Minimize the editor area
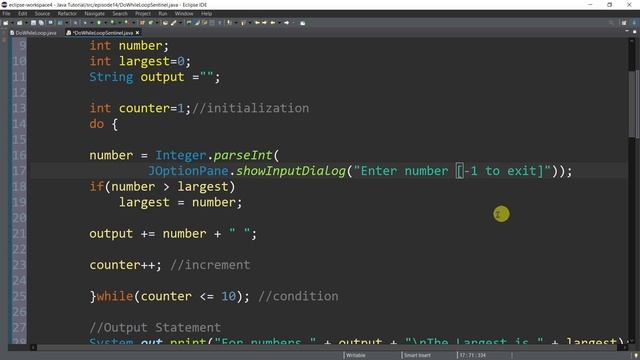 click(x=627, y=31)
